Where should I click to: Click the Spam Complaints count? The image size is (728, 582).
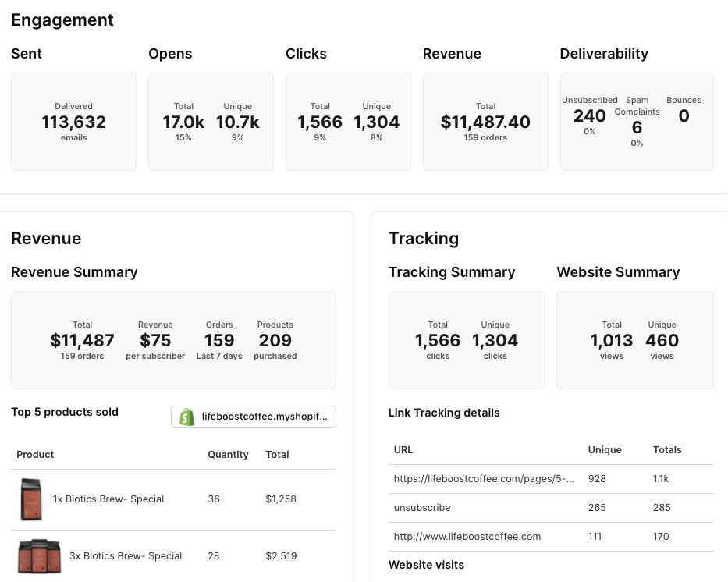point(637,128)
